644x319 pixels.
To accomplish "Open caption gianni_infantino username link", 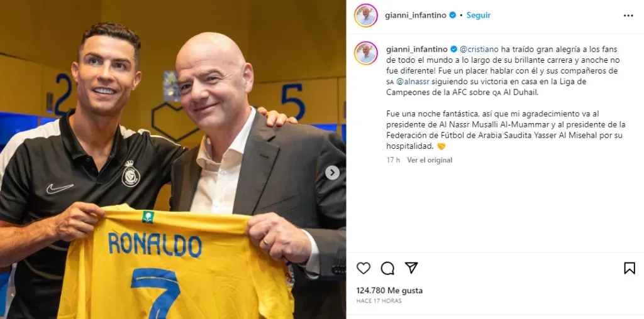I will (417, 49).
